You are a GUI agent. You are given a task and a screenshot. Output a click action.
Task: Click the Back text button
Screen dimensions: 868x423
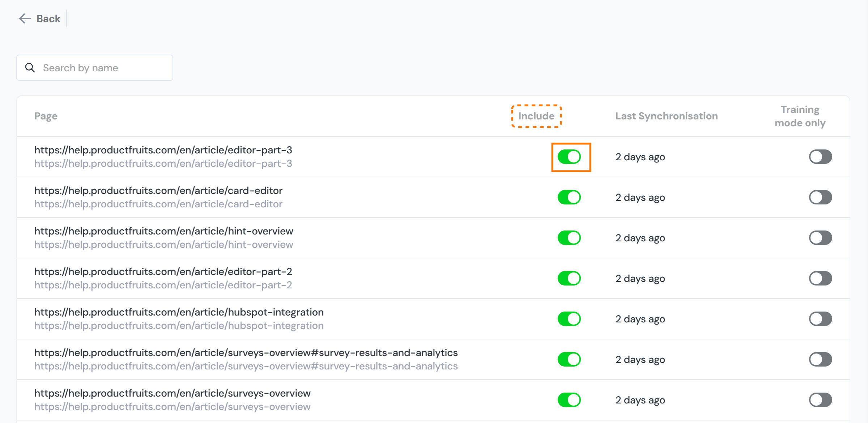48,18
